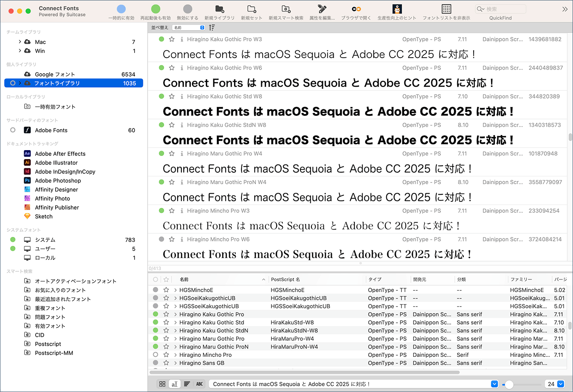573x392 pixels.
Task: Star the Hiragino Sans GB row
Action: tap(166, 363)
